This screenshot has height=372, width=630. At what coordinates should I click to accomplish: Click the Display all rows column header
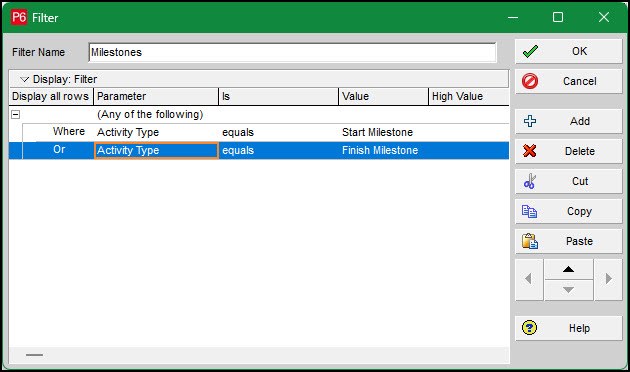coord(51,96)
